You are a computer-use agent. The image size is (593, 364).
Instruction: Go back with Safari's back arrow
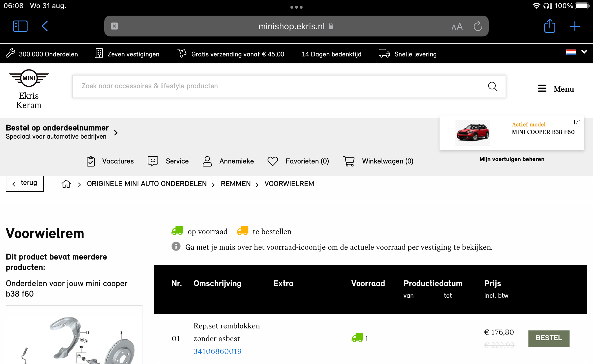pyautogui.click(x=45, y=26)
